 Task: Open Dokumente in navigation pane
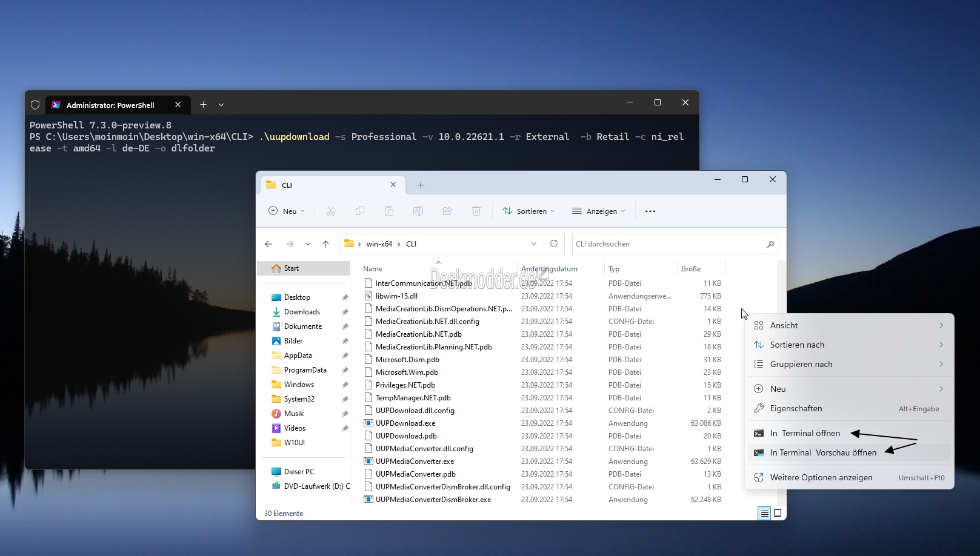point(304,326)
